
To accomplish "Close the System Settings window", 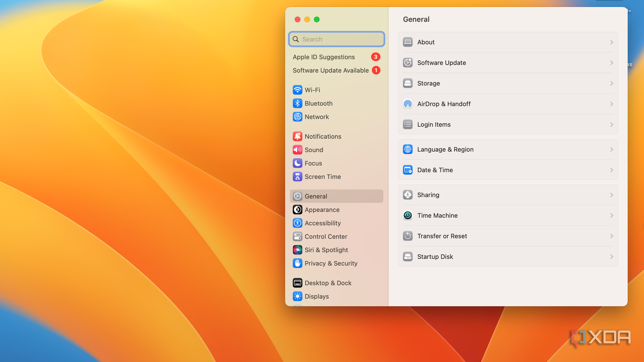I will click(297, 19).
